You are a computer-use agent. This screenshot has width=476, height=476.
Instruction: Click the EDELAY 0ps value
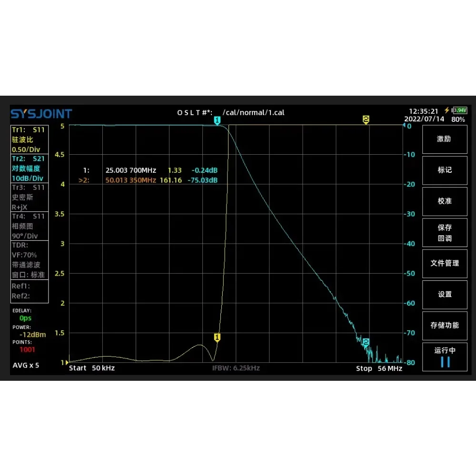[x=25, y=318]
